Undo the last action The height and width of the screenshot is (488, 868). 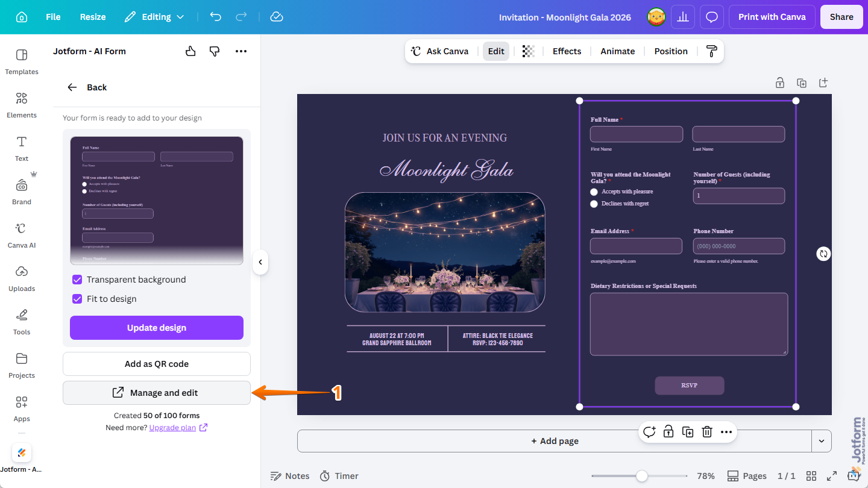click(x=216, y=17)
